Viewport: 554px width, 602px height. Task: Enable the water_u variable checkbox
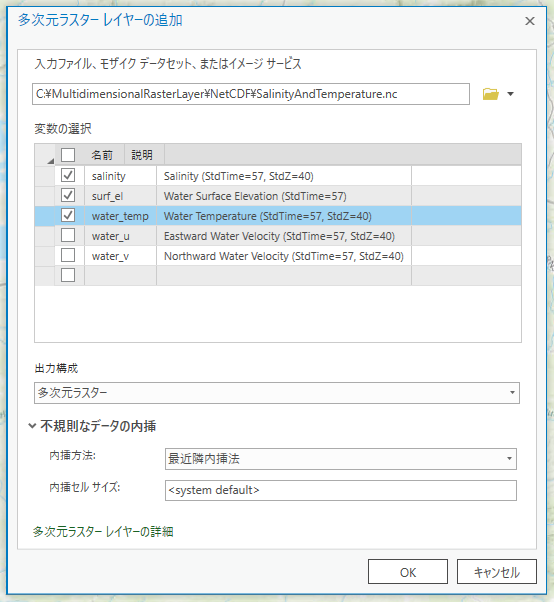[x=68, y=235]
